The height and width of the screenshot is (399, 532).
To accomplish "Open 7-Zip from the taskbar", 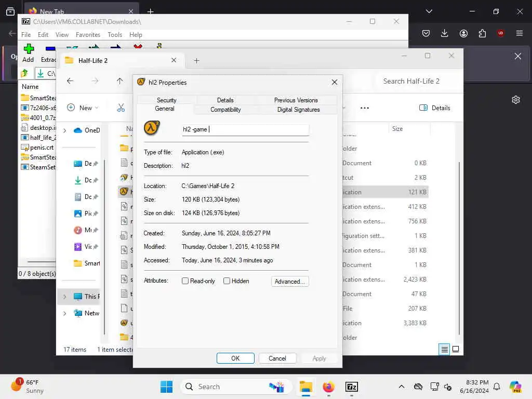I will click(352, 387).
